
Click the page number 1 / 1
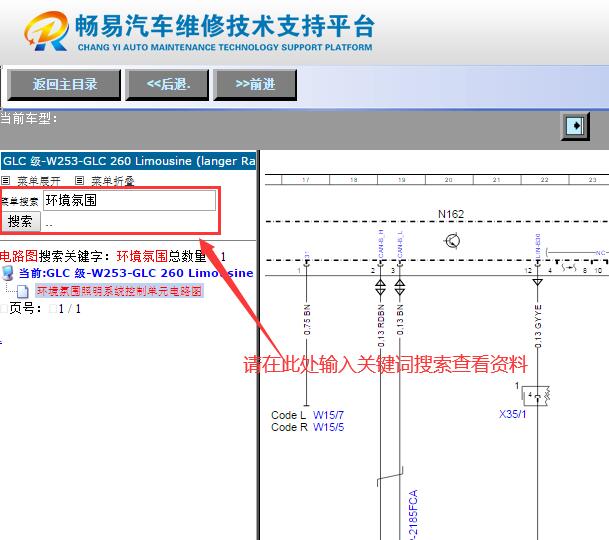click(70, 309)
